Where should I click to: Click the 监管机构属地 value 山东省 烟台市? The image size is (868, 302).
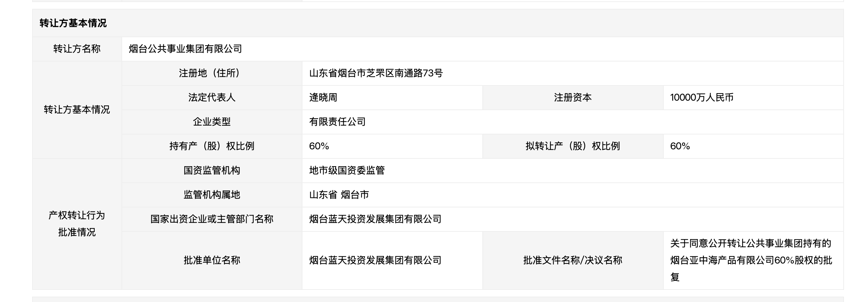339,195
